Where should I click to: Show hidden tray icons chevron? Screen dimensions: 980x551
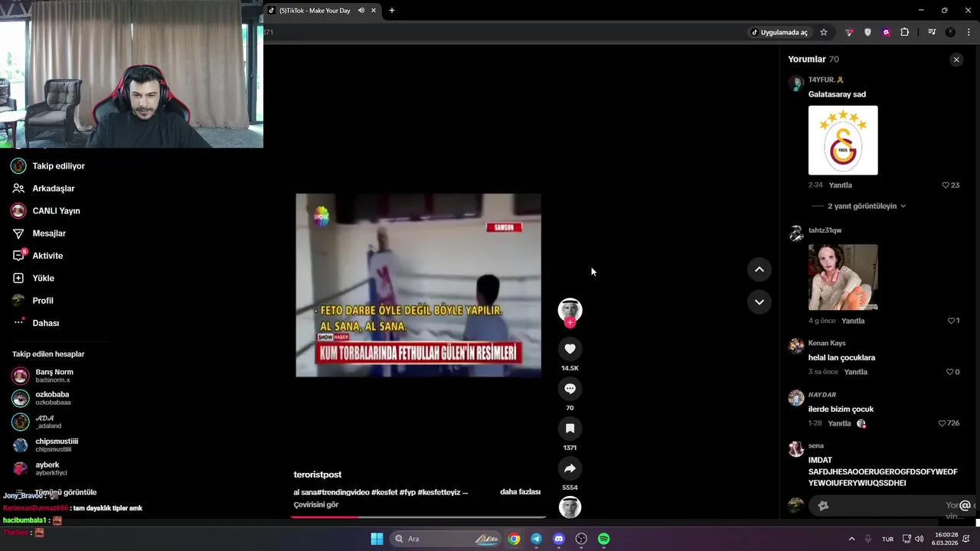(x=851, y=539)
